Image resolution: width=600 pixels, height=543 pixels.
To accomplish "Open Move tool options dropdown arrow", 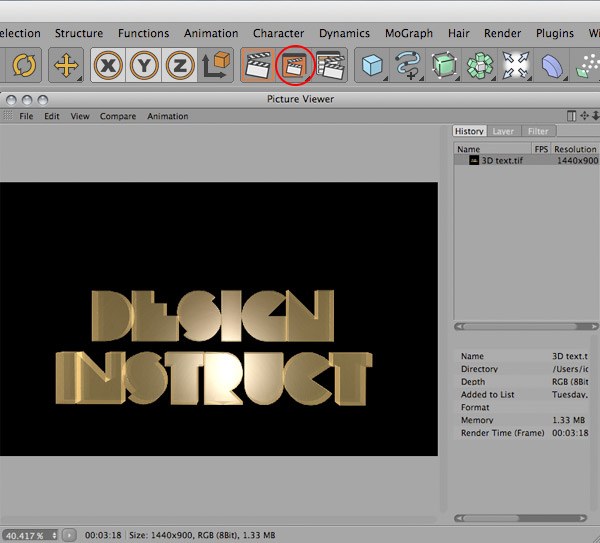I will tap(80, 79).
